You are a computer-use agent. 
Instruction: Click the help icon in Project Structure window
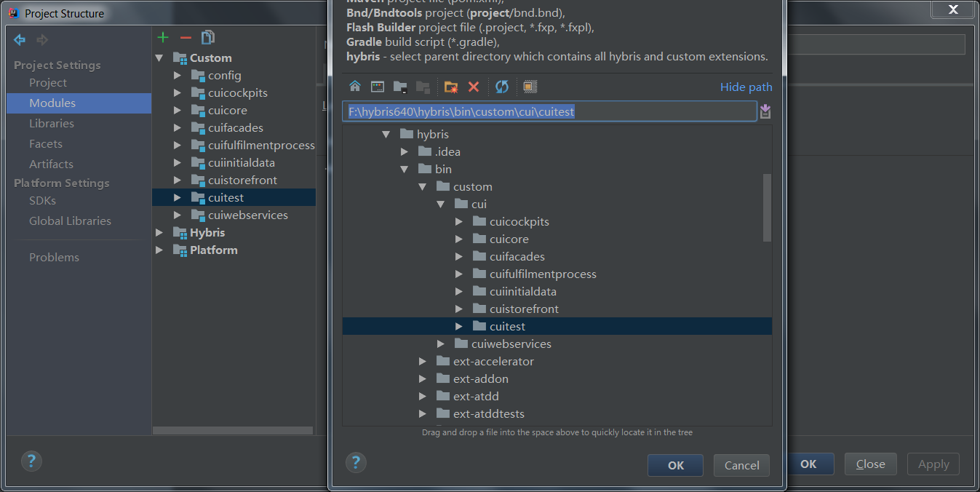[31, 460]
